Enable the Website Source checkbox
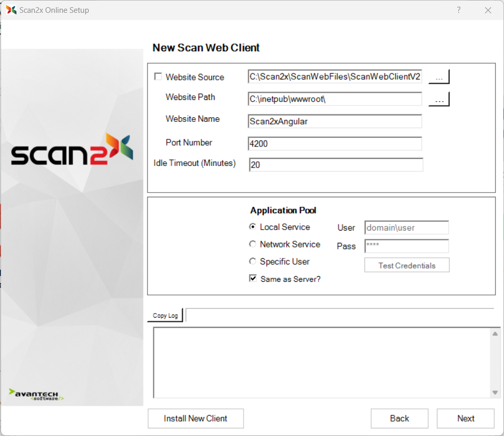This screenshot has width=504, height=436. 158,77
